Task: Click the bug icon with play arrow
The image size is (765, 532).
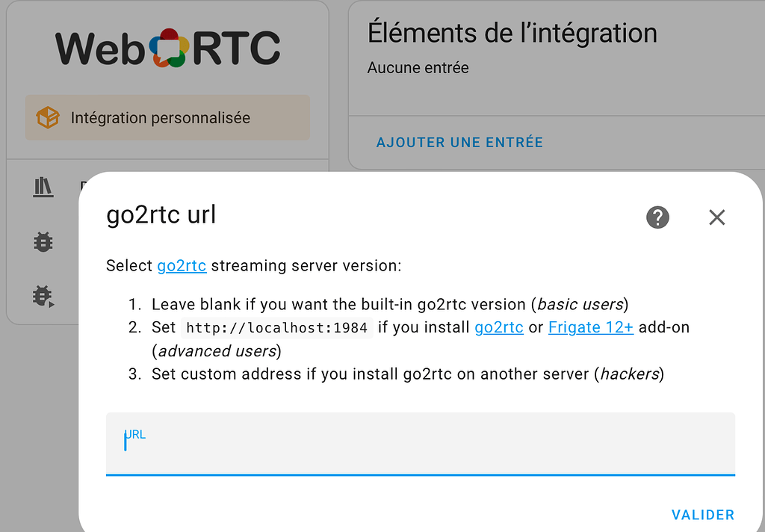Action: coord(43,297)
